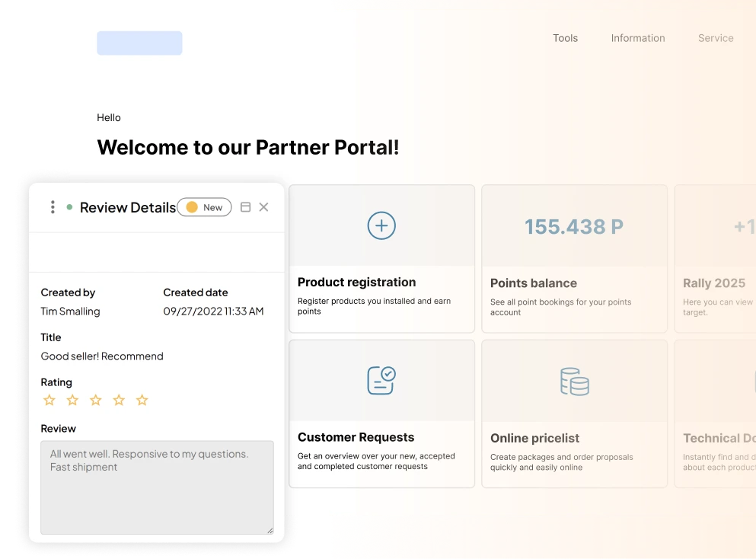Open the Product registration card title
Image resolution: width=756 pixels, height=559 pixels.
pos(356,282)
